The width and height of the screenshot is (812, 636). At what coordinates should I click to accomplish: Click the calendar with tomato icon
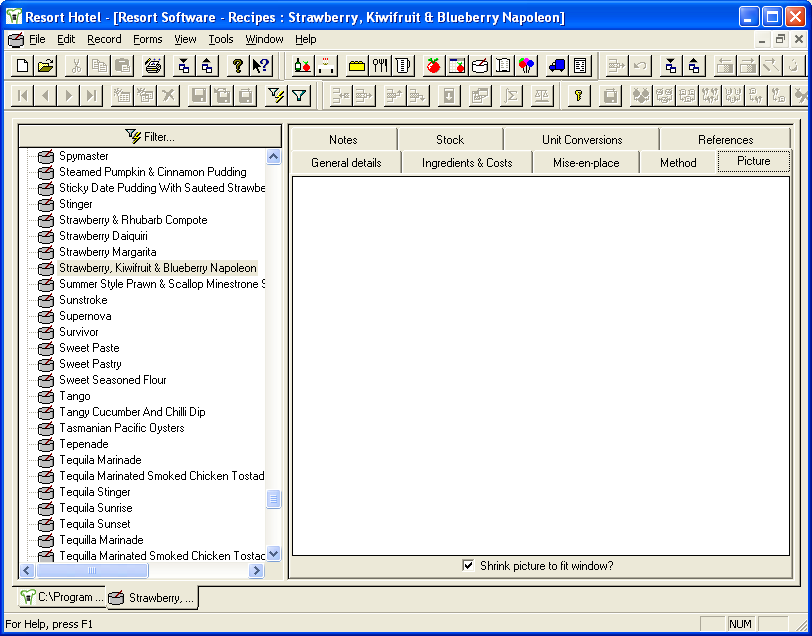457,66
